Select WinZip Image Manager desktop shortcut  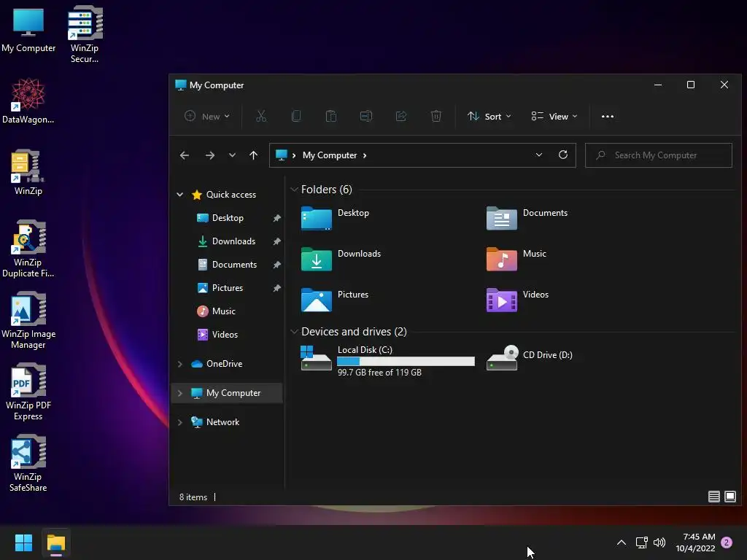[x=28, y=321]
